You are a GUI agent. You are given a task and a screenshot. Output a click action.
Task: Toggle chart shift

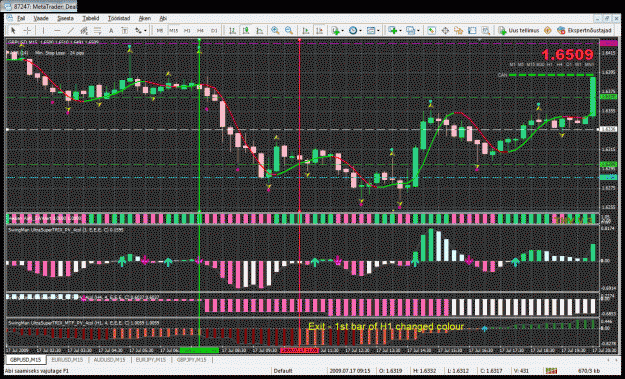point(319,30)
